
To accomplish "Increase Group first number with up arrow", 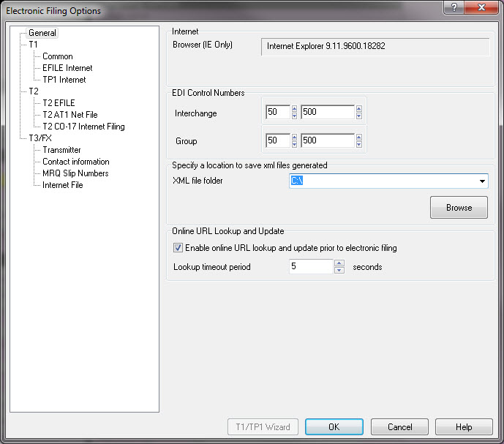I will click(295, 138).
